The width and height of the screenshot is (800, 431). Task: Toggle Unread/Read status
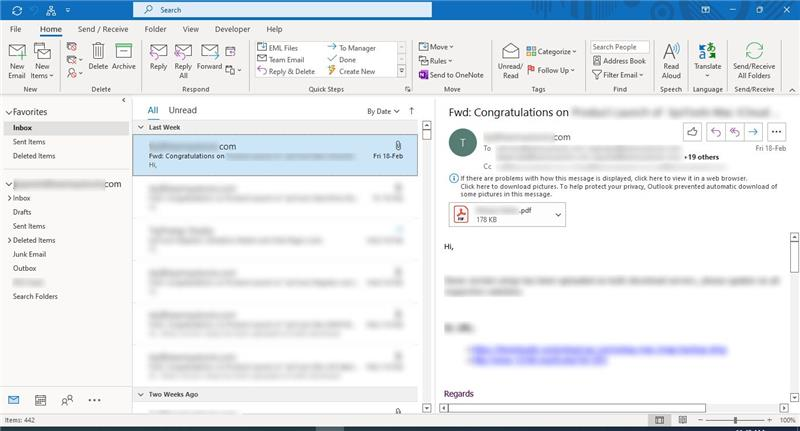tap(510, 61)
